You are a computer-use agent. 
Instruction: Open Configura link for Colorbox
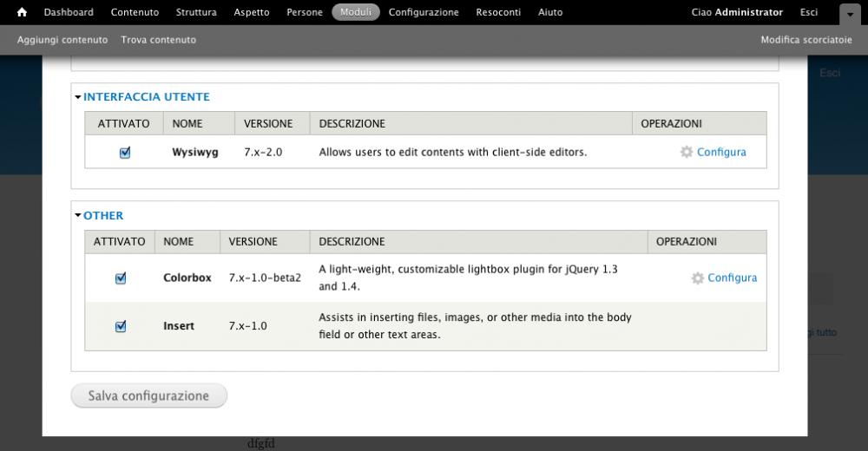(732, 278)
